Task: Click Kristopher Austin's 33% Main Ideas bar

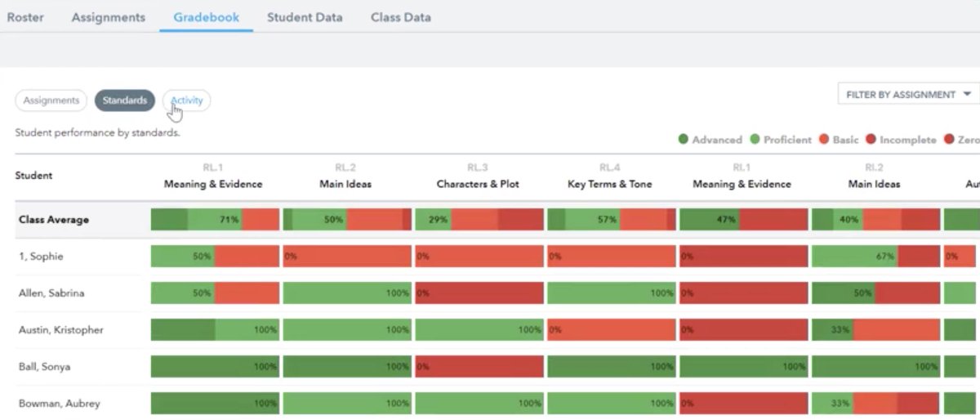Action: (875, 330)
